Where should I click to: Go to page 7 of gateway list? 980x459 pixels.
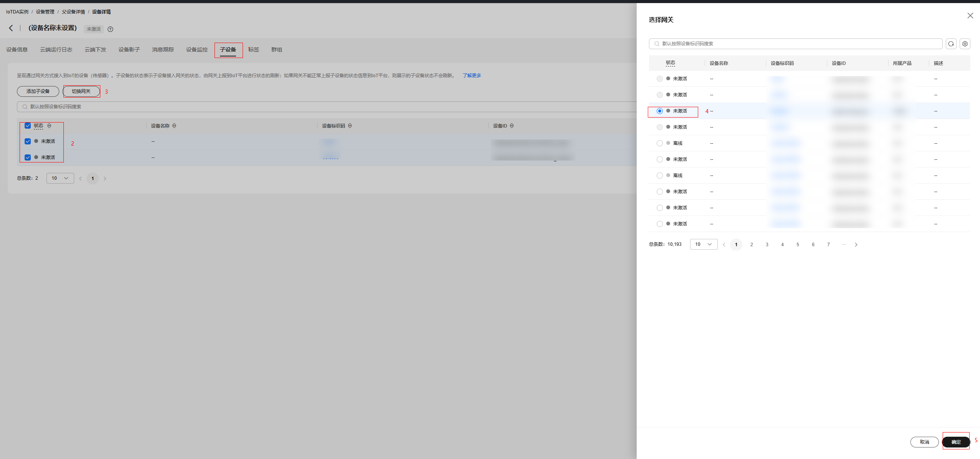click(x=829, y=245)
